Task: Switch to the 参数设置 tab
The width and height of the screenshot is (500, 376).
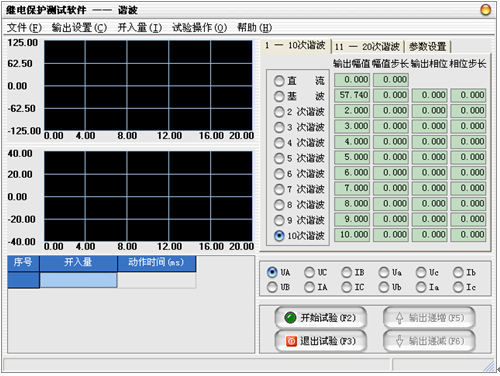Action: 427,47
